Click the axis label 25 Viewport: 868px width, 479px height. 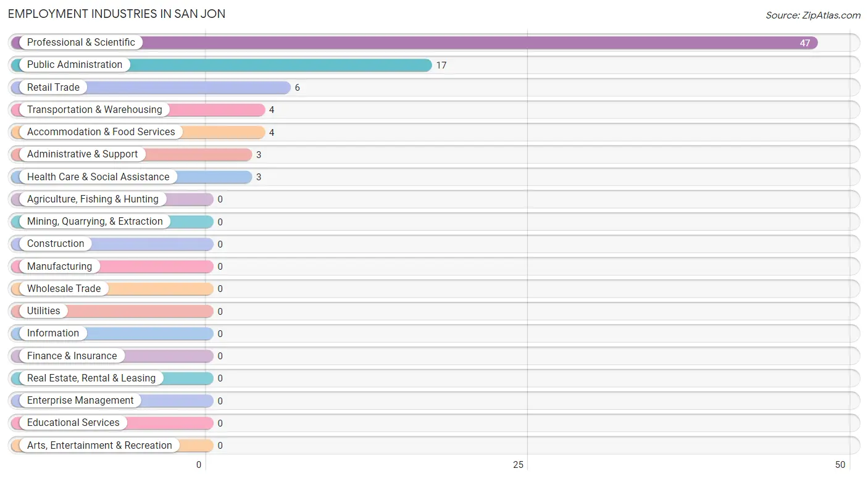(x=519, y=465)
